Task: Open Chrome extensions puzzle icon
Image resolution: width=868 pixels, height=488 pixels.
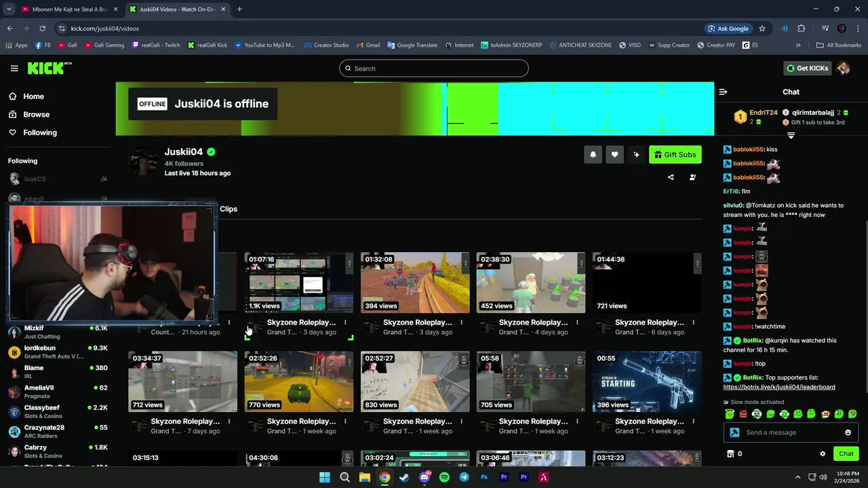Action: (802, 28)
